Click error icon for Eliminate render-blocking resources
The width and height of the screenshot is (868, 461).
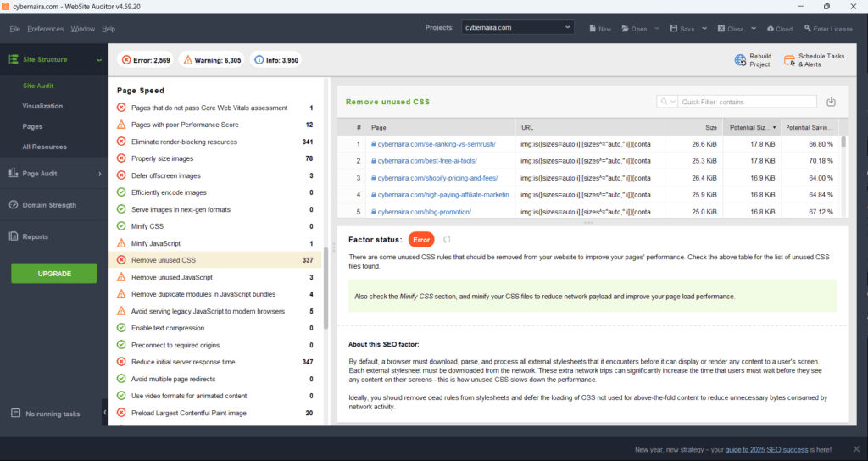point(121,142)
